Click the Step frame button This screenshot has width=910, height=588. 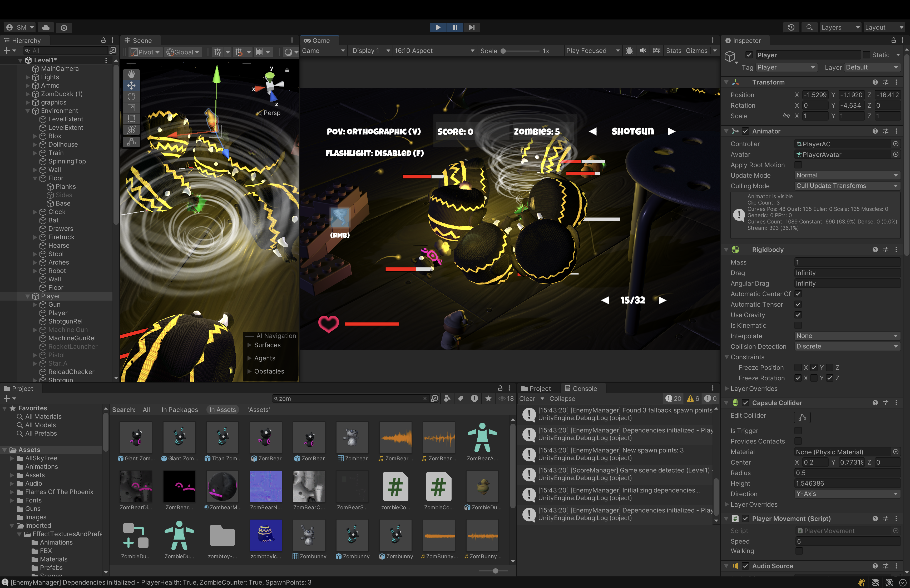472,27
